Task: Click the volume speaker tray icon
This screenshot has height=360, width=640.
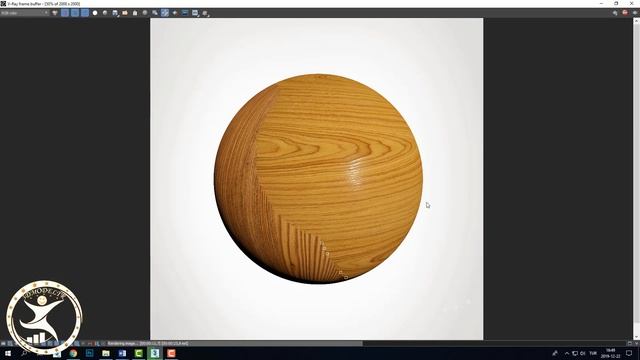Action: coord(582,353)
